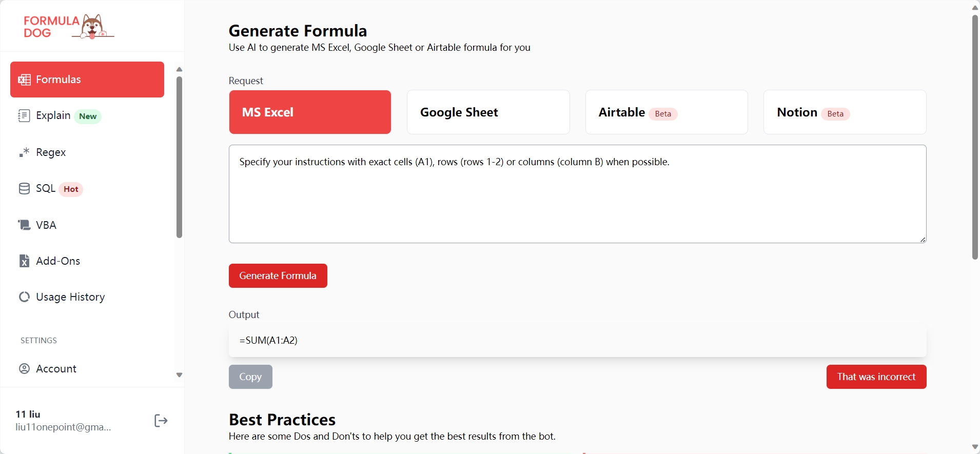Switch to Google Sheet platform

(488, 112)
